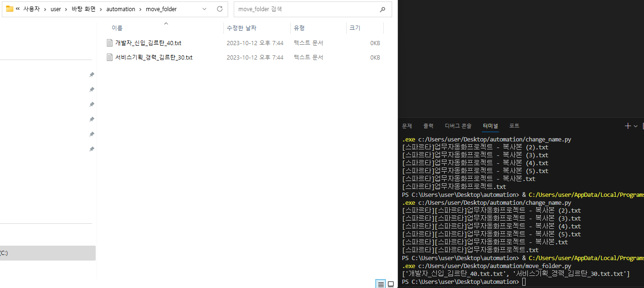Open the 문제 panel tab
The width and height of the screenshot is (644, 288).
[x=407, y=126]
